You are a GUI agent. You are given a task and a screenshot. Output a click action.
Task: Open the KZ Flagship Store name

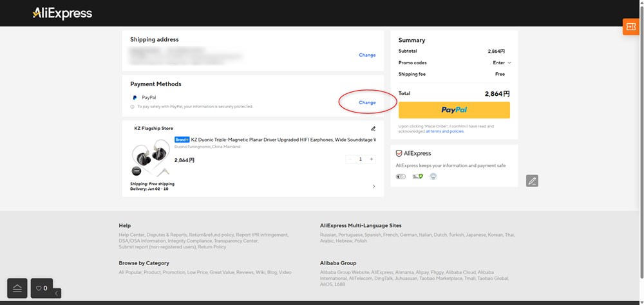click(x=154, y=129)
